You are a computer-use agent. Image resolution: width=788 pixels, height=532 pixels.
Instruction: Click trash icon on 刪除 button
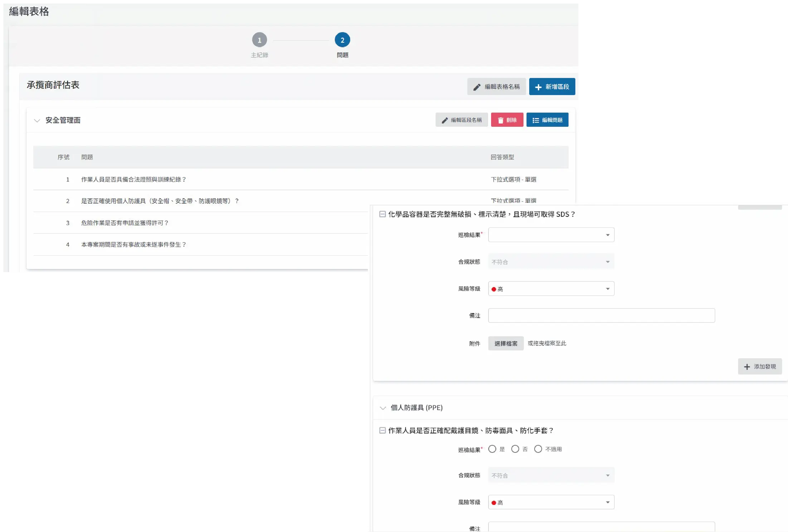[x=501, y=120]
